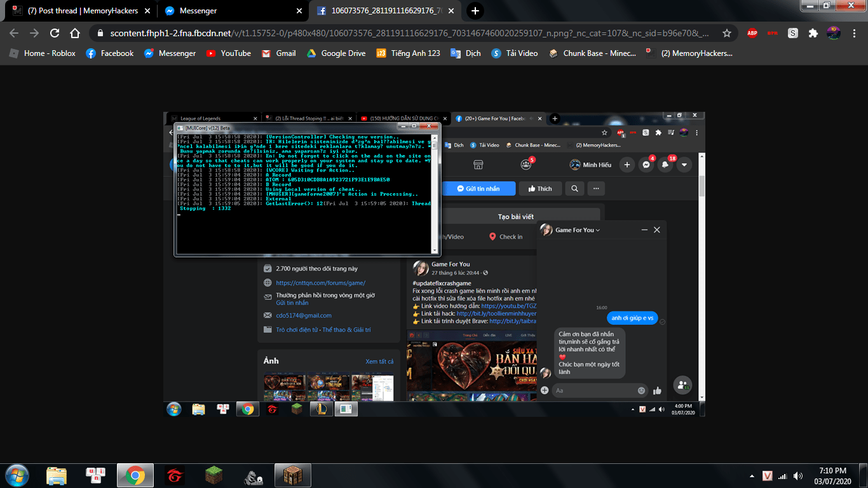Open the Extensions puzzle-piece menu
This screenshot has width=868, height=488.
tap(813, 33)
